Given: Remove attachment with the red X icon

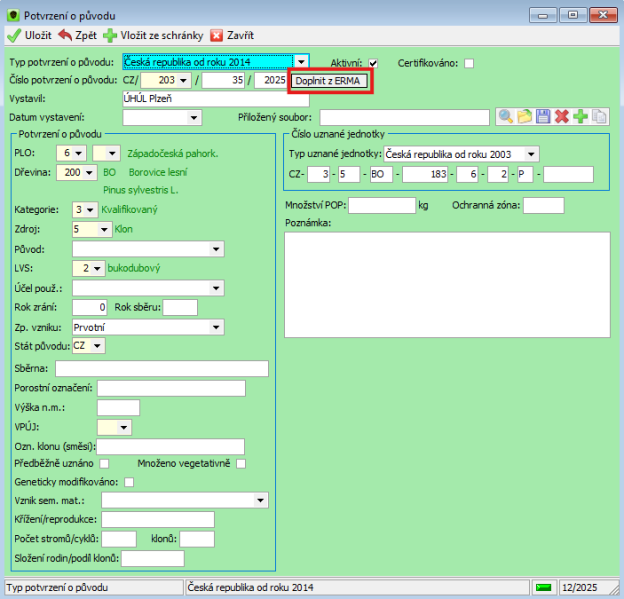Looking at the screenshot, I should (562, 117).
